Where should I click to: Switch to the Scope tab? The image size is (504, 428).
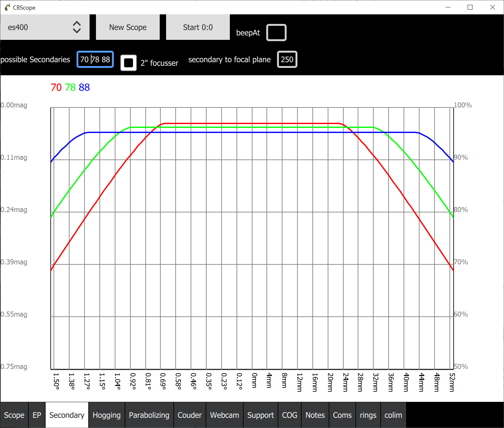[14, 415]
